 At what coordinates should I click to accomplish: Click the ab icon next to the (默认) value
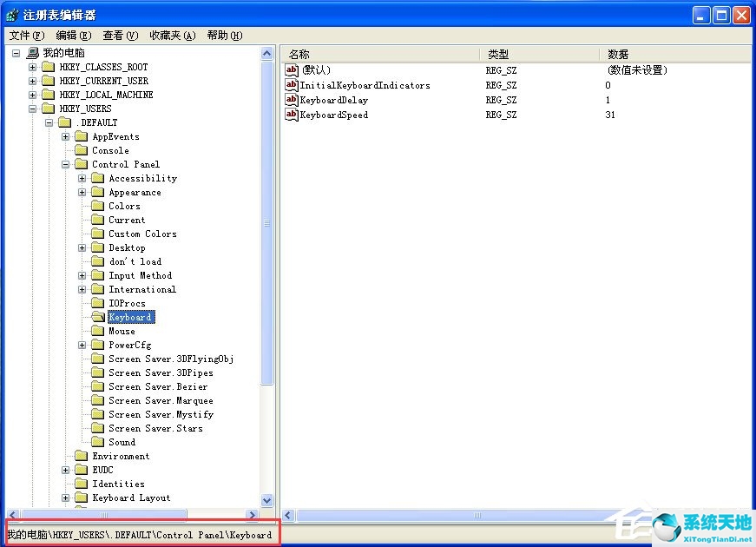click(293, 69)
